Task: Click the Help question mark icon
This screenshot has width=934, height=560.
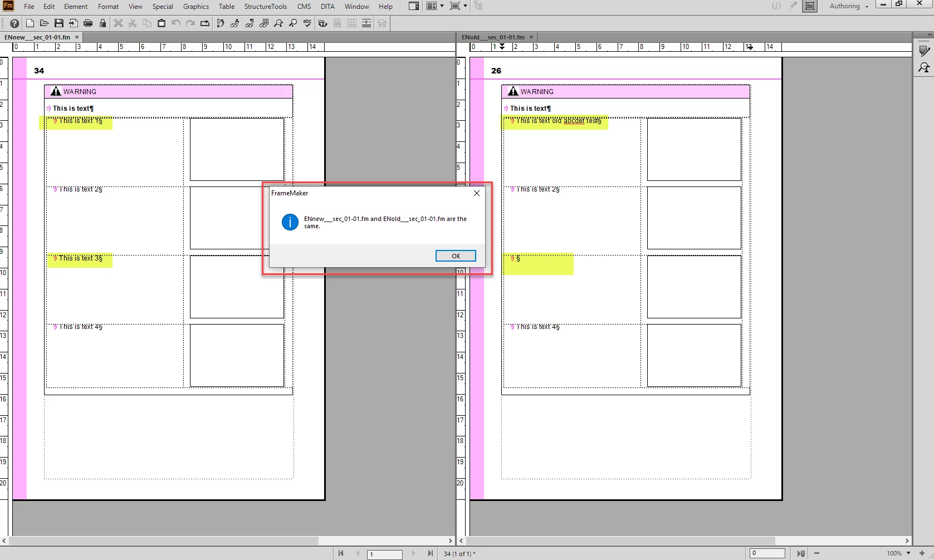Action: click(x=14, y=23)
